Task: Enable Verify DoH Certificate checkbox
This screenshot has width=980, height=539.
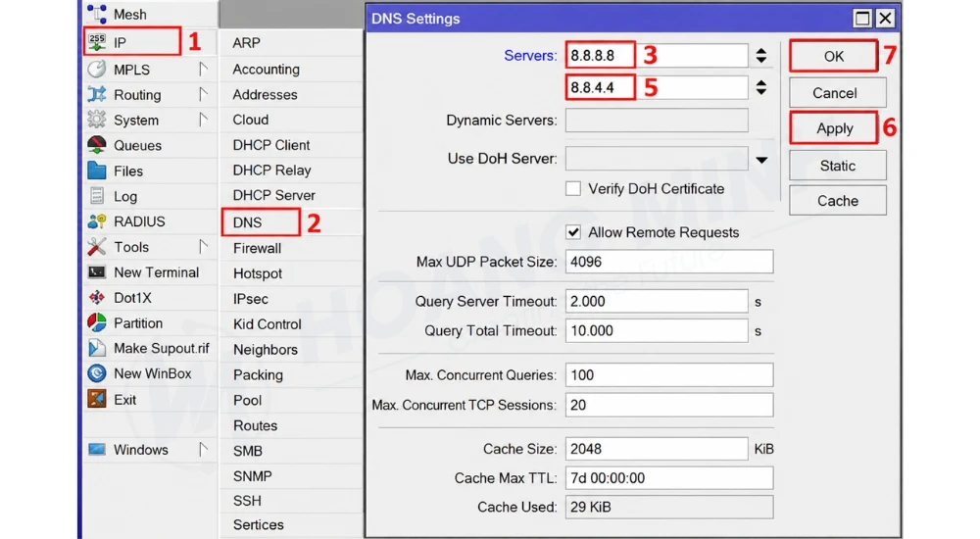Action: 573,189
